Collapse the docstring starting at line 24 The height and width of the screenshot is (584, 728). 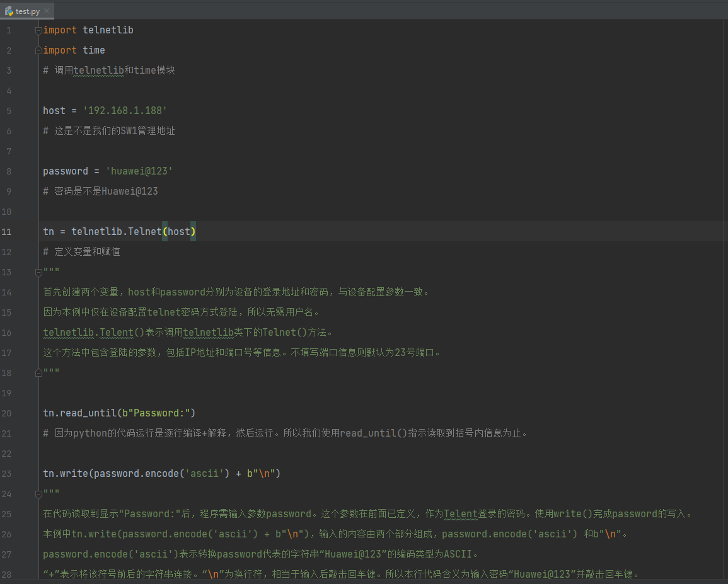click(38, 493)
